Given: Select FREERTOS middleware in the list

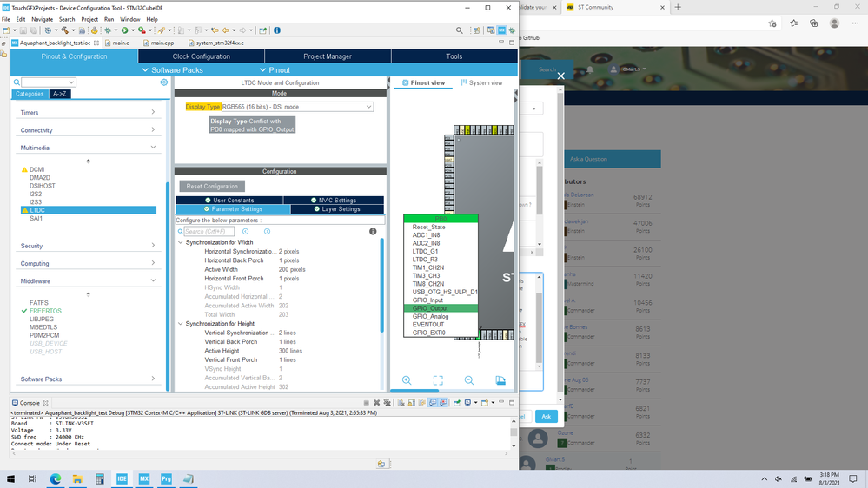Looking at the screenshot, I should point(45,311).
